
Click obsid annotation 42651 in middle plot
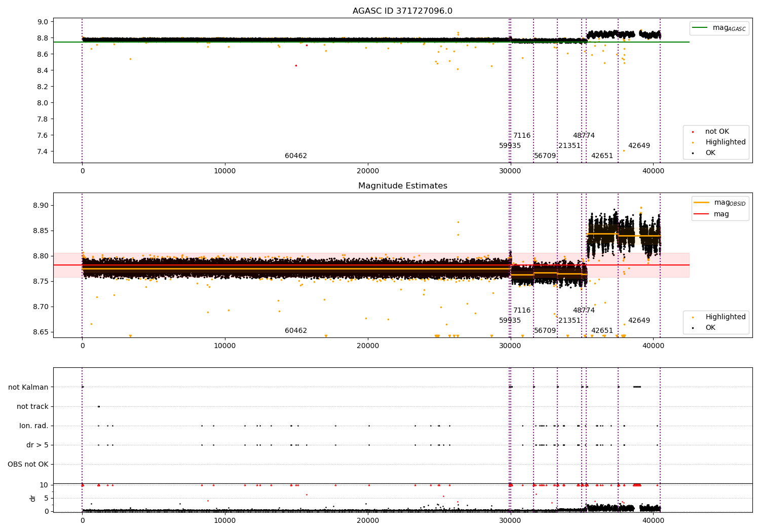pos(602,331)
